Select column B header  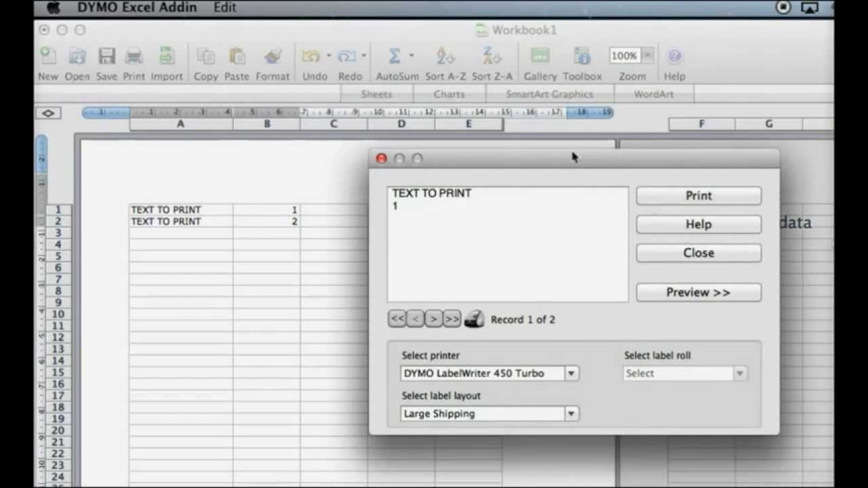(x=267, y=124)
